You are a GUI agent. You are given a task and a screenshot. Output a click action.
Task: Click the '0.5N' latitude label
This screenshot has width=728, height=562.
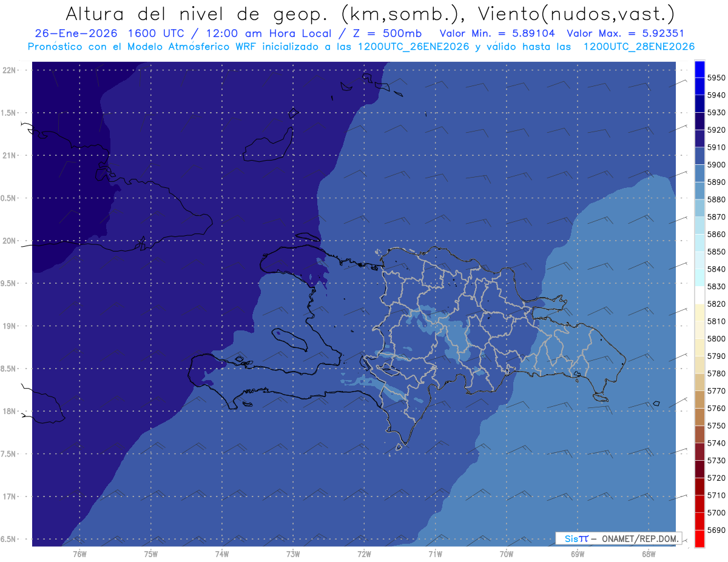pos(8,198)
